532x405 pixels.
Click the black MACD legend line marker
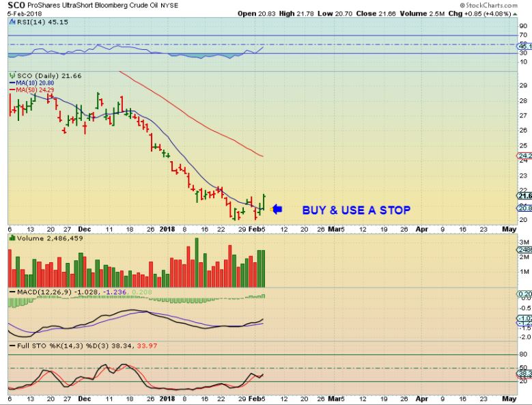click(x=12, y=292)
